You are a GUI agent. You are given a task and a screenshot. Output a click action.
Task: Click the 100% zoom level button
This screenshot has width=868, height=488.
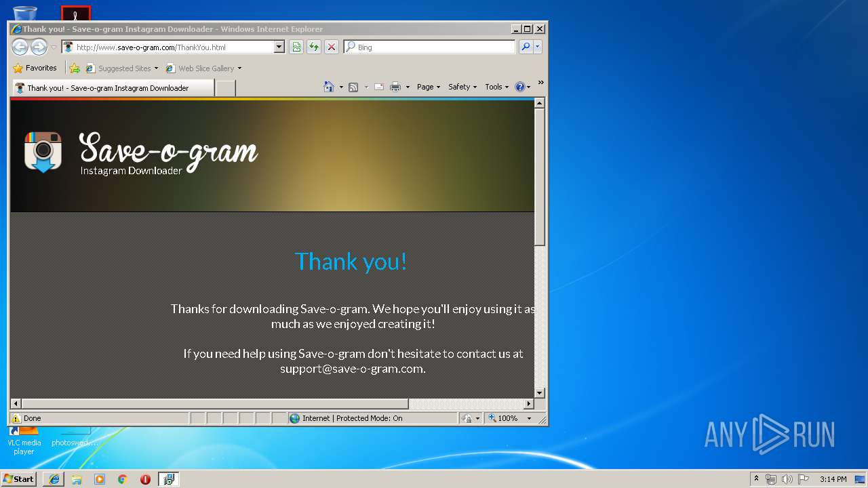tap(504, 418)
